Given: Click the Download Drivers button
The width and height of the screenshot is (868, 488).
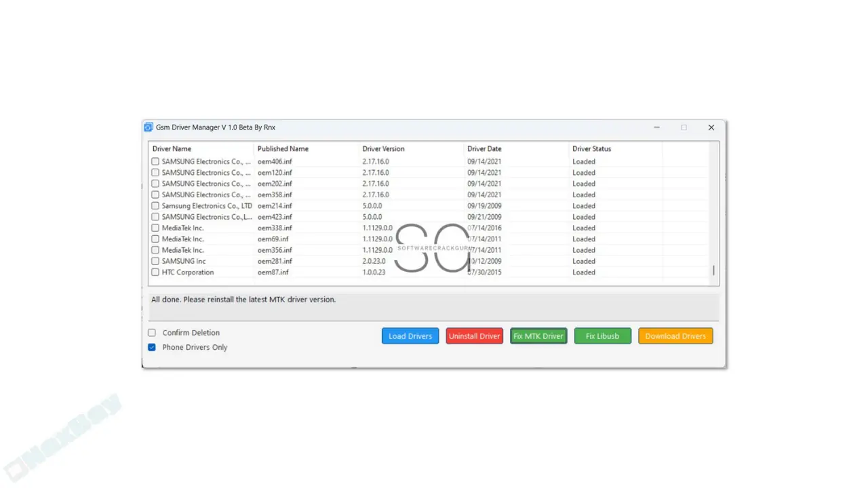Looking at the screenshot, I should click(675, 335).
